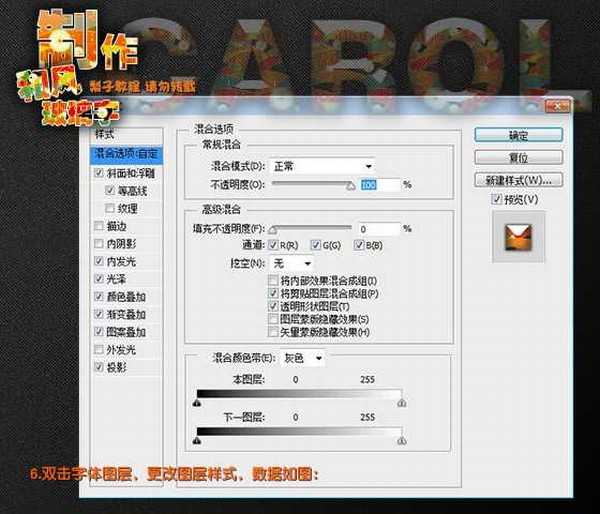The height and width of the screenshot is (514, 600).
Task: Click the 填充不透明度 value input field
Action: pyautogui.click(x=379, y=228)
